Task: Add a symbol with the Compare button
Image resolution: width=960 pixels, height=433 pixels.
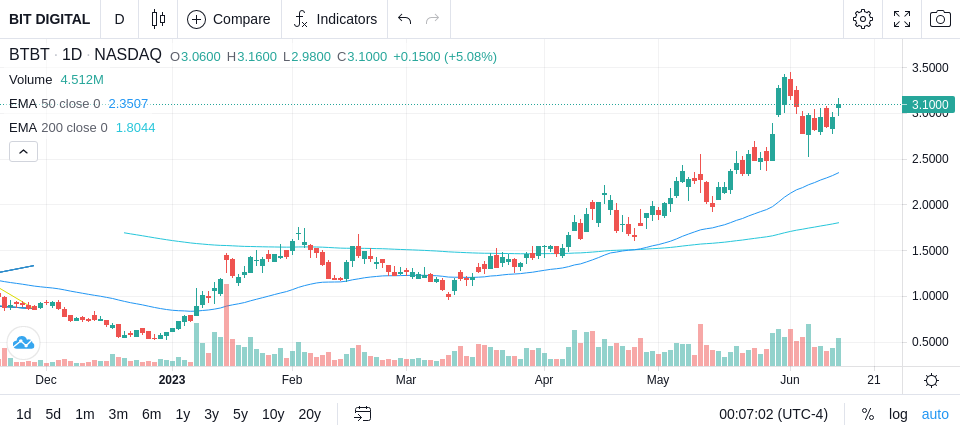Action: (228, 19)
